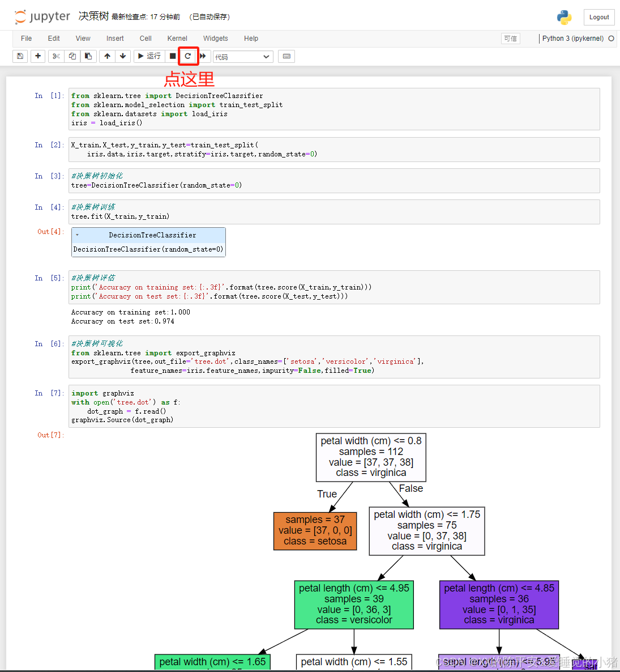Click the green node petal length <= 4.95
The image size is (620, 672).
[x=354, y=605]
